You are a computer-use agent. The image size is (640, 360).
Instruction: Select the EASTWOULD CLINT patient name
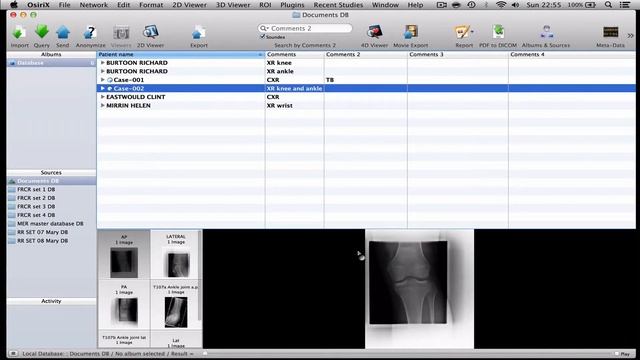[x=136, y=97]
